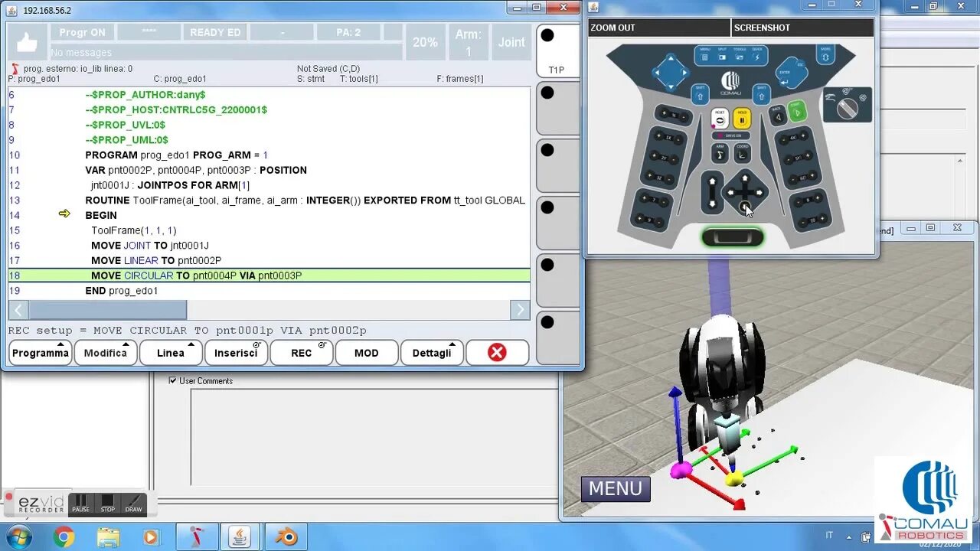Image resolution: width=980 pixels, height=551 pixels.
Task: Open Blender from the taskbar
Action: 288,537
